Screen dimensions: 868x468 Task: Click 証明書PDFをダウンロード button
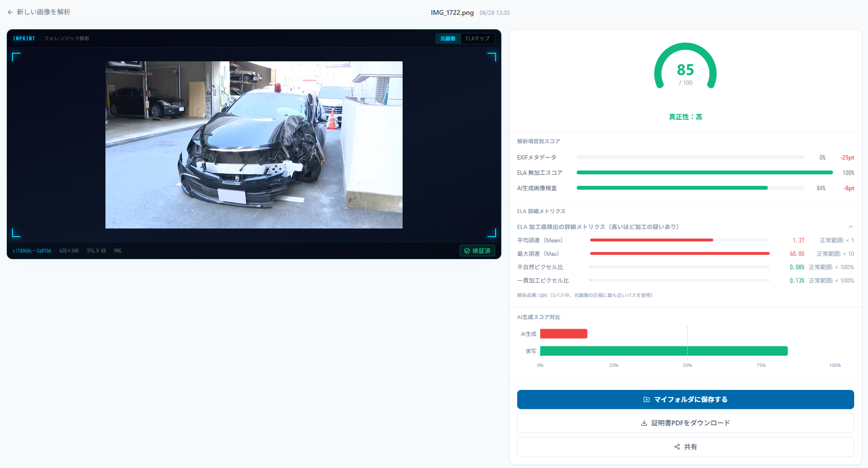point(685,423)
